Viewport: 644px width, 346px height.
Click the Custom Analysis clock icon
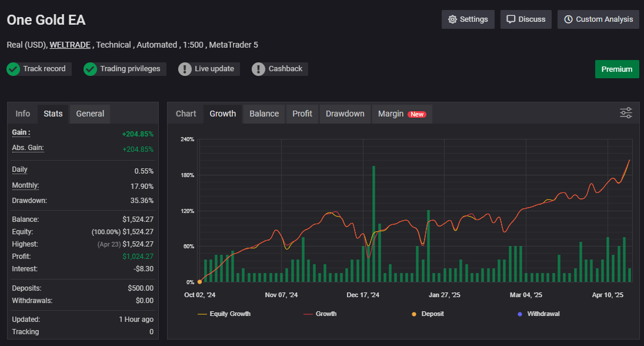[x=568, y=19]
